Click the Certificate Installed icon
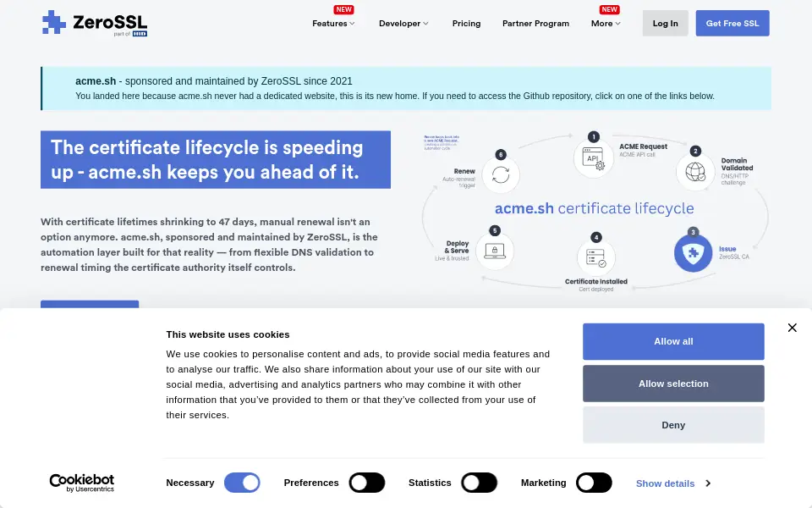 coord(595,257)
